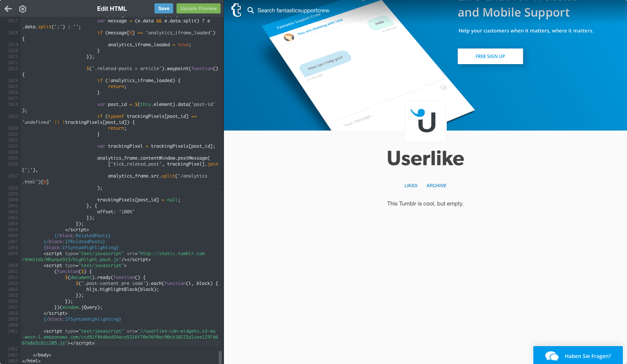Open the LIKES link
The width and height of the screenshot is (627, 364).
coord(411,186)
